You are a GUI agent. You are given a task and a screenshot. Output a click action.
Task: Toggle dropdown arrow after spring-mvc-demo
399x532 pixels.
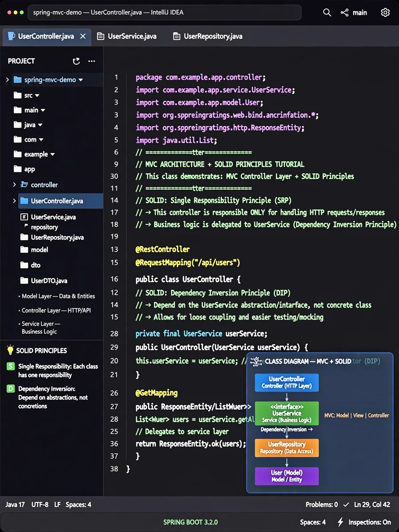pos(80,80)
